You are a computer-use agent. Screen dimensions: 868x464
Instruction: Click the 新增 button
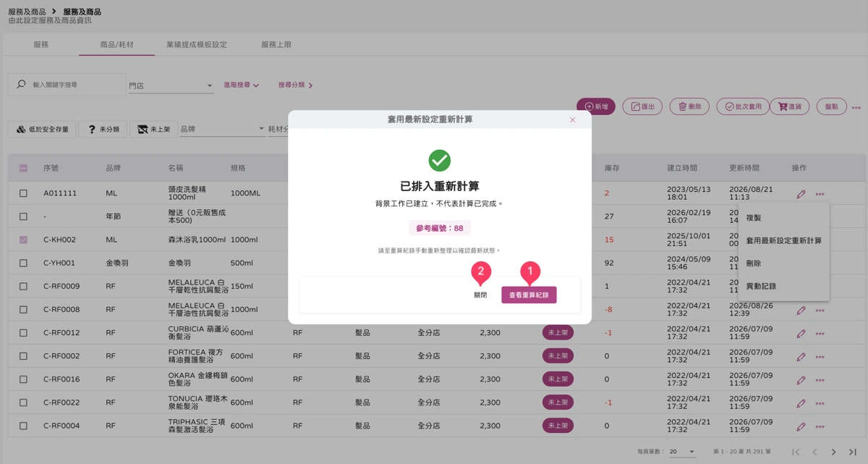point(596,106)
